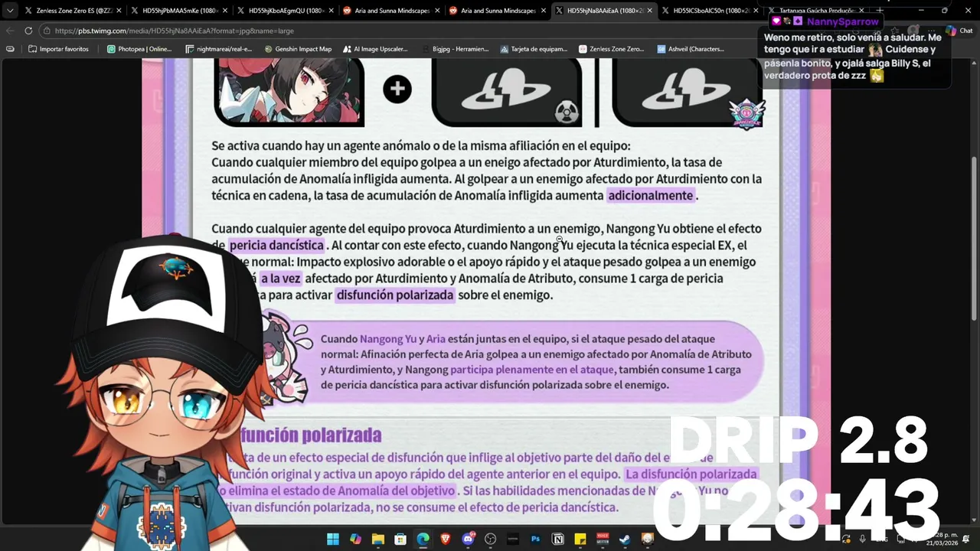Open File Explorer from the taskbar

point(377,539)
